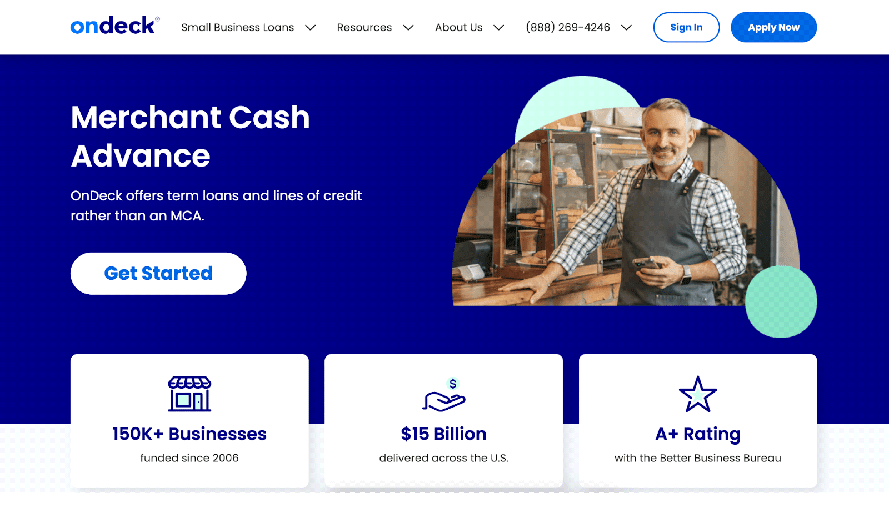Select the $15 Billion card heading
The image size is (889, 512).
tap(443, 434)
